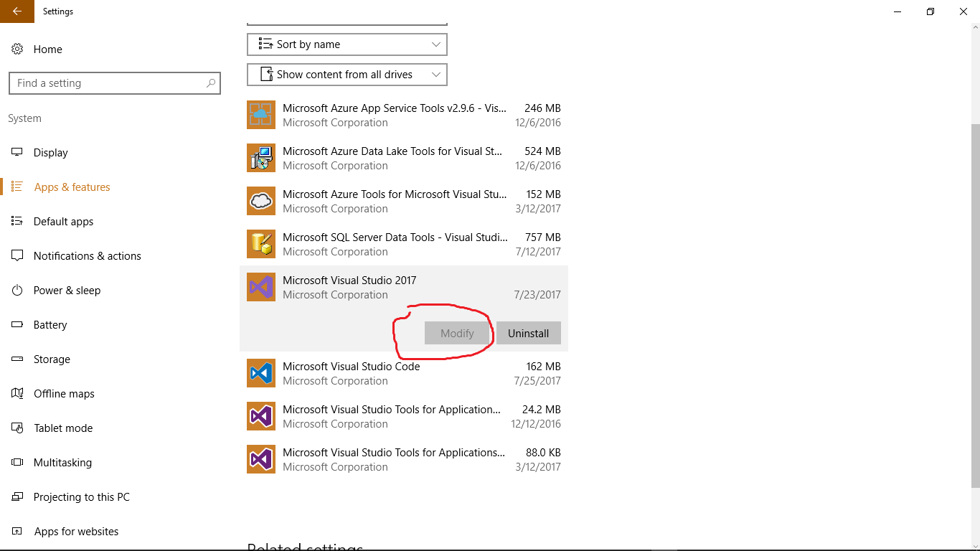The image size is (980, 551).
Task: Select Microsoft SQL Server Data Tools entry
Action: (x=404, y=244)
